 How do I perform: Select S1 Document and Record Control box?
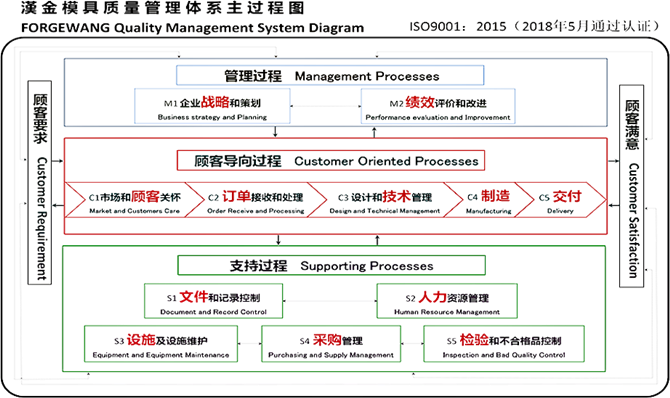pos(214,301)
